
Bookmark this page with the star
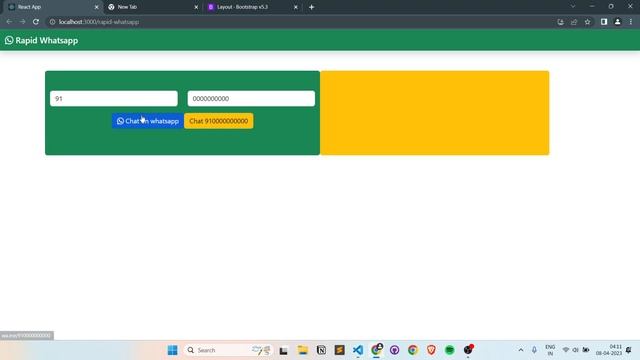pyautogui.click(x=587, y=22)
